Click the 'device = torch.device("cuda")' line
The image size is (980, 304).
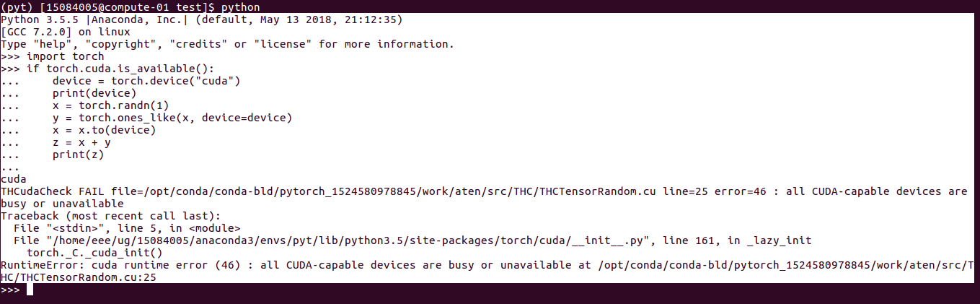tap(146, 81)
